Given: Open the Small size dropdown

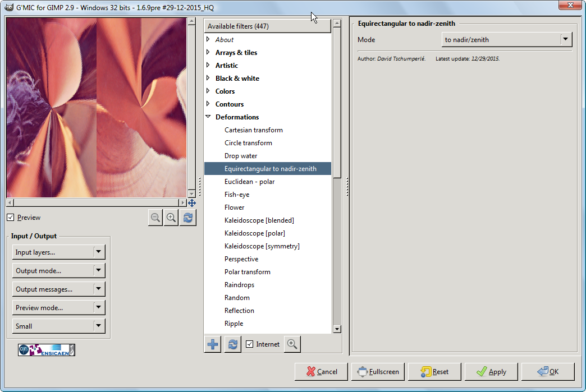Looking at the screenshot, I should pyautogui.click(x=59, y=326).
